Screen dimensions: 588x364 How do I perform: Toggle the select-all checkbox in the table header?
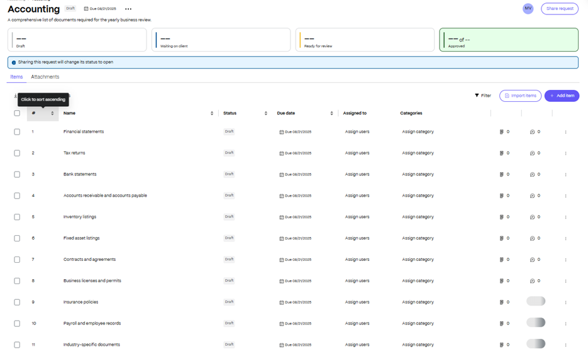tap(17, 113)
